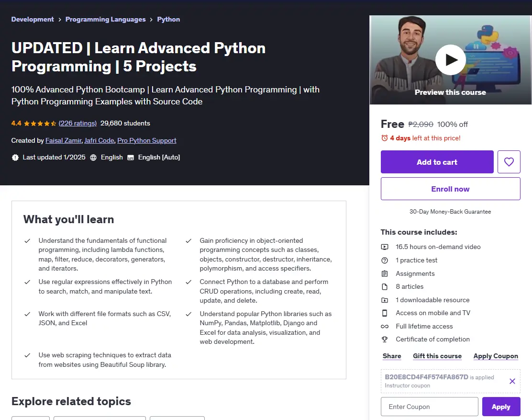Screen dimensions: 532x420
Task: Play the course preview video
Action: point(450,60)
